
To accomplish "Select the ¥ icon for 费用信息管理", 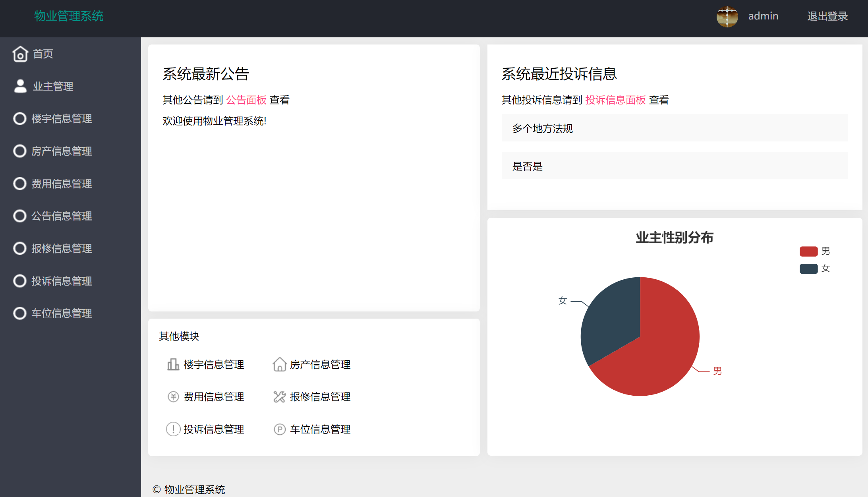I will click(x=173, y=396).
